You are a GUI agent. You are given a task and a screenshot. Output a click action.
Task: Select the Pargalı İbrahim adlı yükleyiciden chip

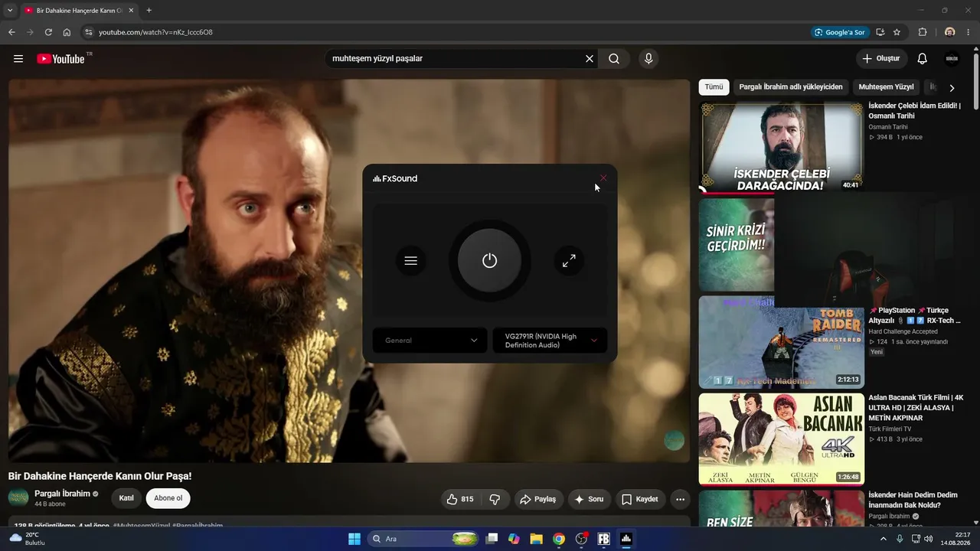791,87
